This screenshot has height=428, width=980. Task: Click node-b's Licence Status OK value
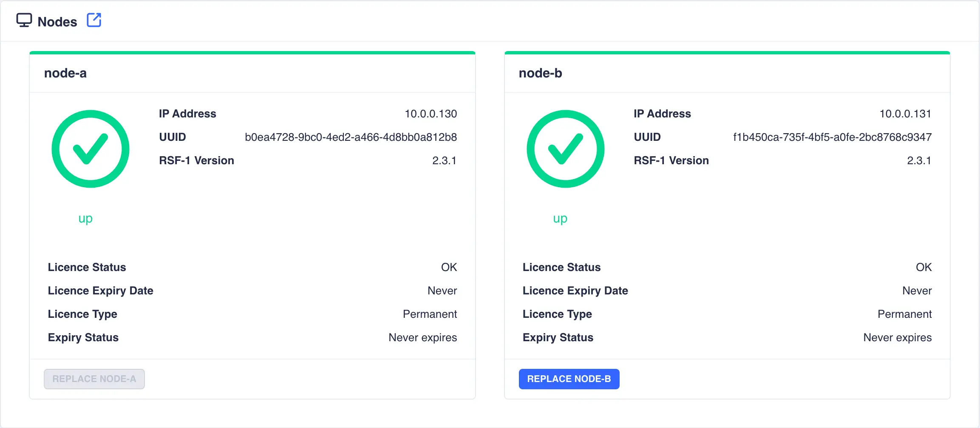[924, 267]
